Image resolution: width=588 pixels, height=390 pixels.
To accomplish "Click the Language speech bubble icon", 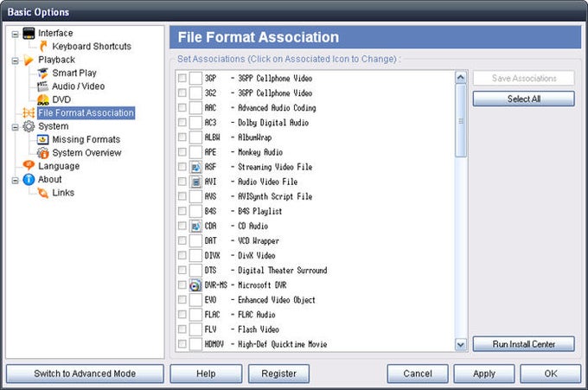I will coord(29,165).
